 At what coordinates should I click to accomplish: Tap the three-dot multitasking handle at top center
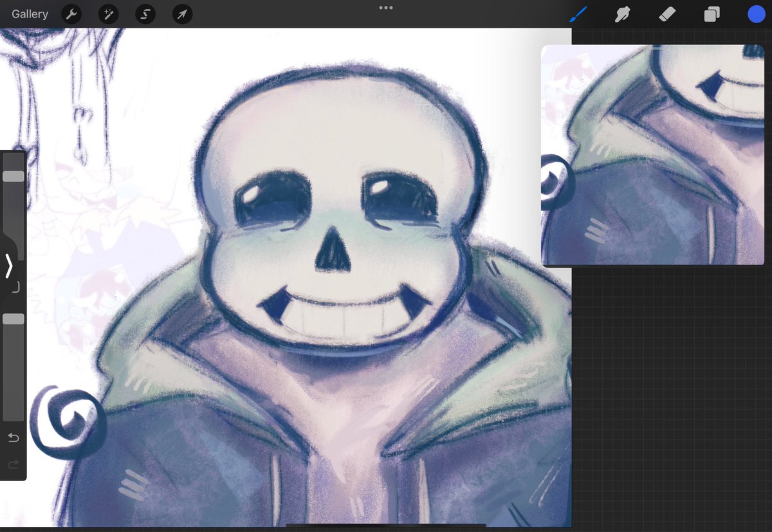pos(385,8)
